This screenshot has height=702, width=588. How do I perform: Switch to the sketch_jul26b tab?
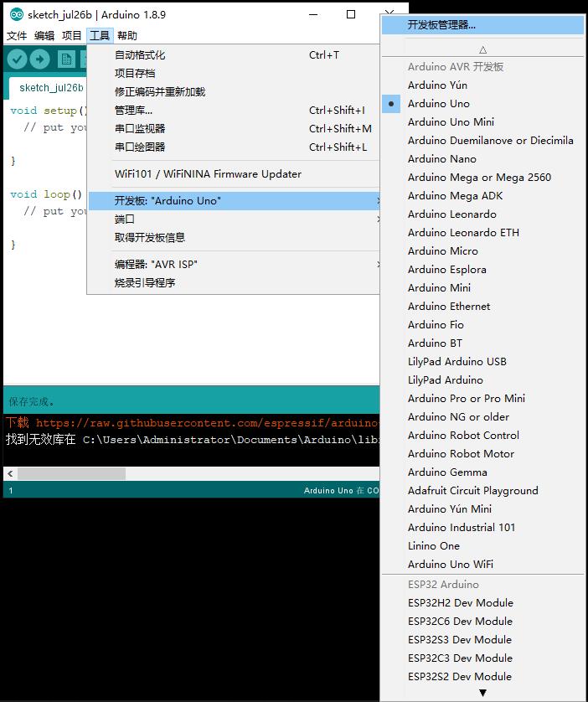(51, 88)
